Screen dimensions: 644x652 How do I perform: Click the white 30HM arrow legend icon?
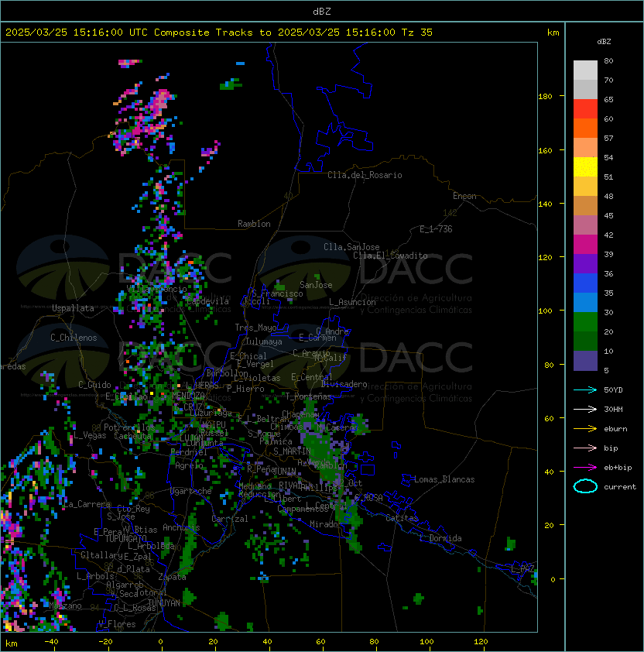point(585,409)
